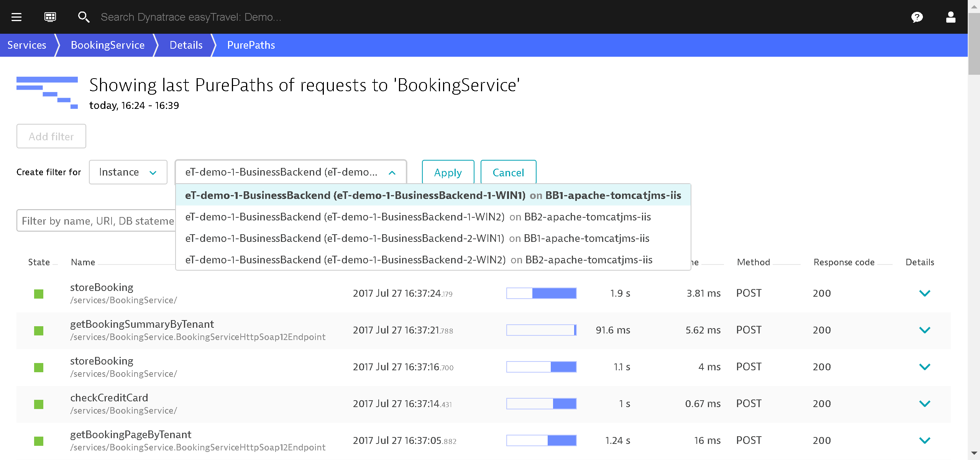
Task: Cancel the filter creation
Action: [x=508, y=172]
